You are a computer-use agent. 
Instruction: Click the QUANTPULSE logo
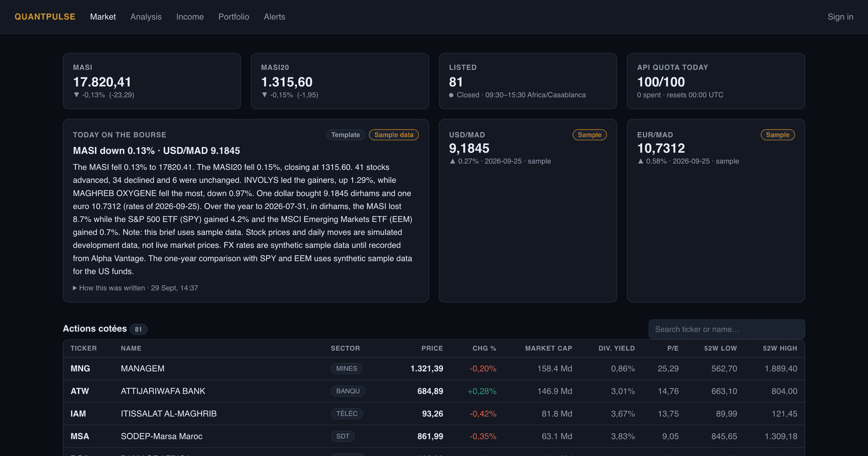point(45,17)
